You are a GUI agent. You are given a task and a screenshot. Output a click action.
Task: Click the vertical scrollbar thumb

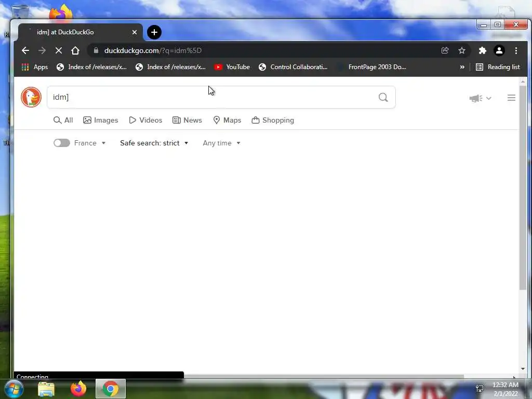point(523,187)
